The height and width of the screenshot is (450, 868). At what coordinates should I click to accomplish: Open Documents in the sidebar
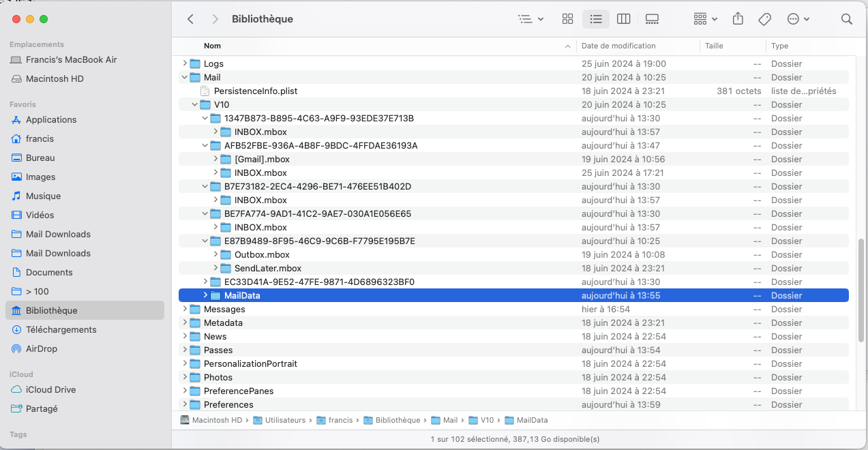pos(49,272)
